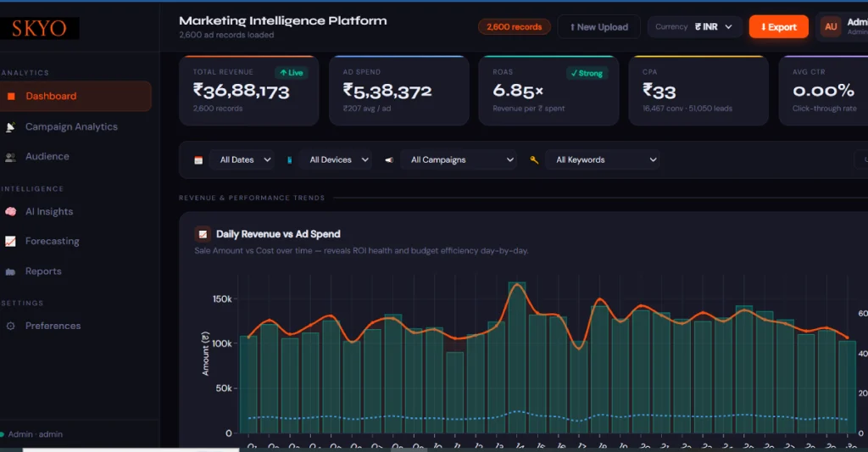The width and height of the screenshot is (868, 452).
Task: Open the Dashboard sidebar item
Action: 75,97
